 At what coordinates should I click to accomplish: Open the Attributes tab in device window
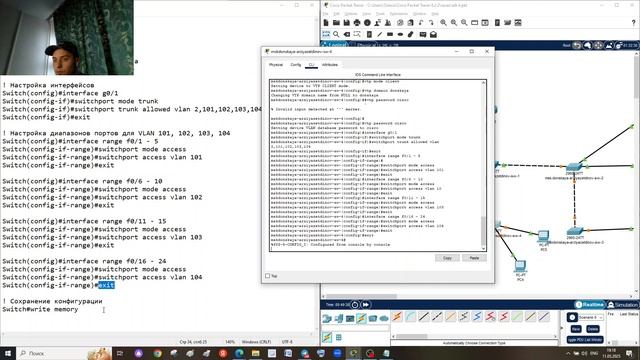330,65
